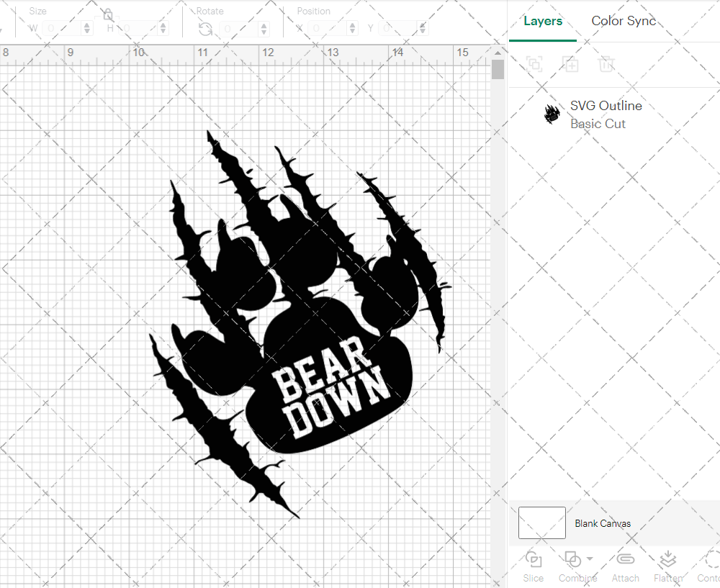
Task: Select the Blank Canvas swatch
Action: (x=542, y=523)
